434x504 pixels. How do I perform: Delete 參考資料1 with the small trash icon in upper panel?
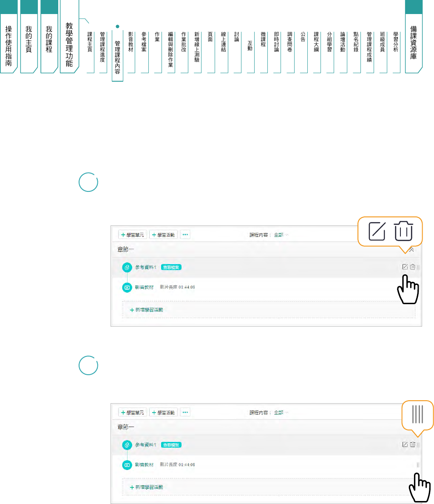(x=412, y=267)
